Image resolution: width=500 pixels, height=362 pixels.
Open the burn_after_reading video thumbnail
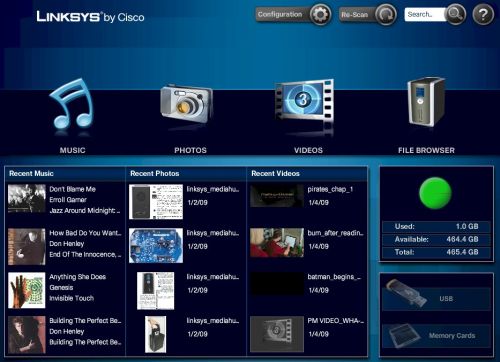[x=277, y=243]
